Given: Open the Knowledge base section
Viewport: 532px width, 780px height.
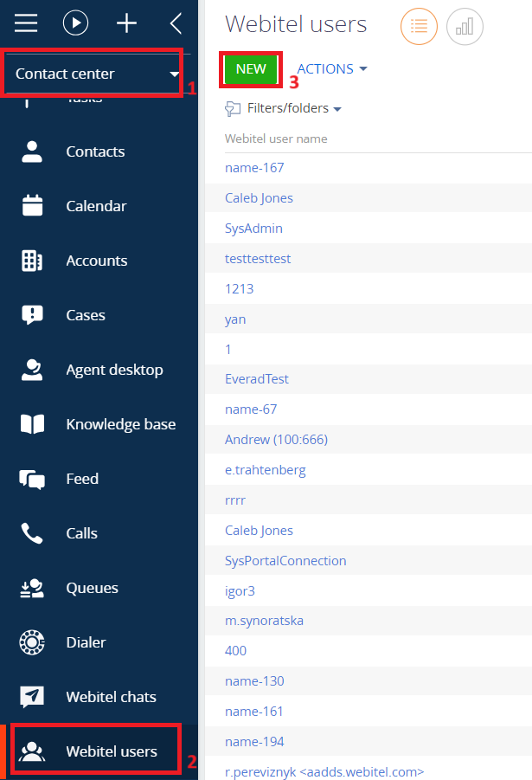Looking at the screenshot, I should tap(121, 424).
